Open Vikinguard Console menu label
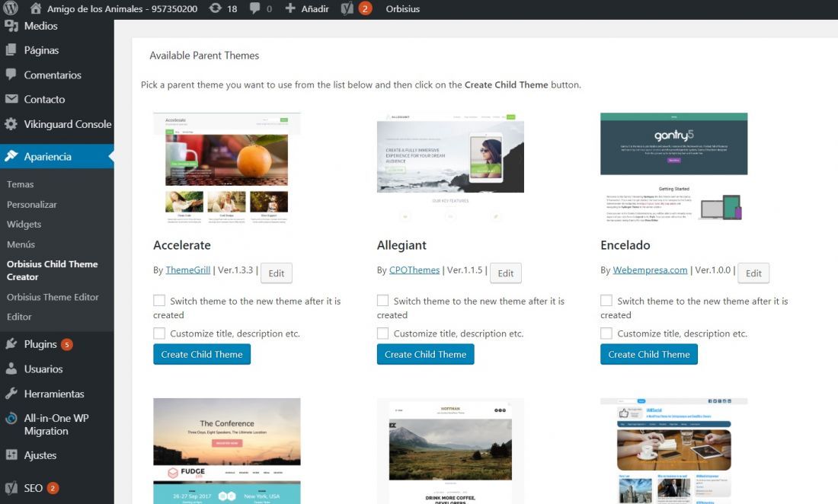 [68, 124]
